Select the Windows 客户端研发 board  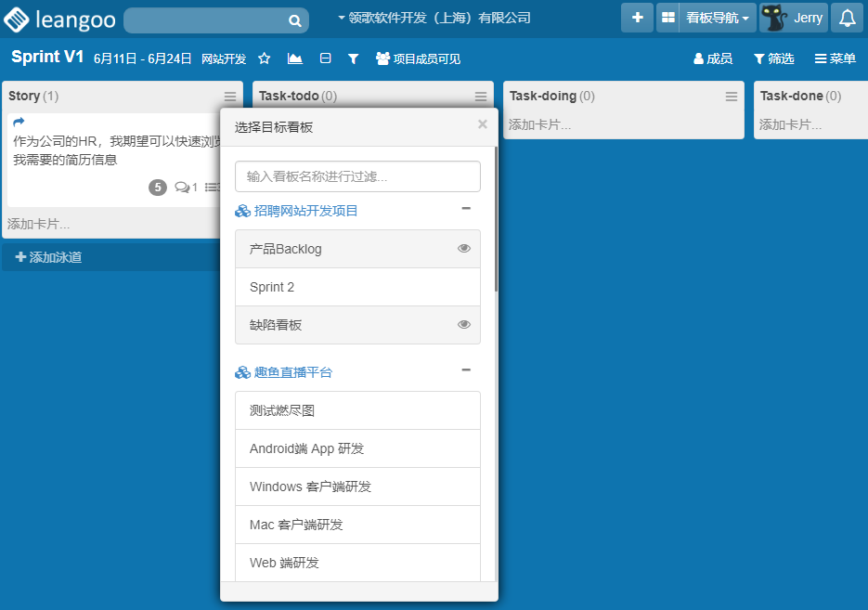[x=357, y=487]
